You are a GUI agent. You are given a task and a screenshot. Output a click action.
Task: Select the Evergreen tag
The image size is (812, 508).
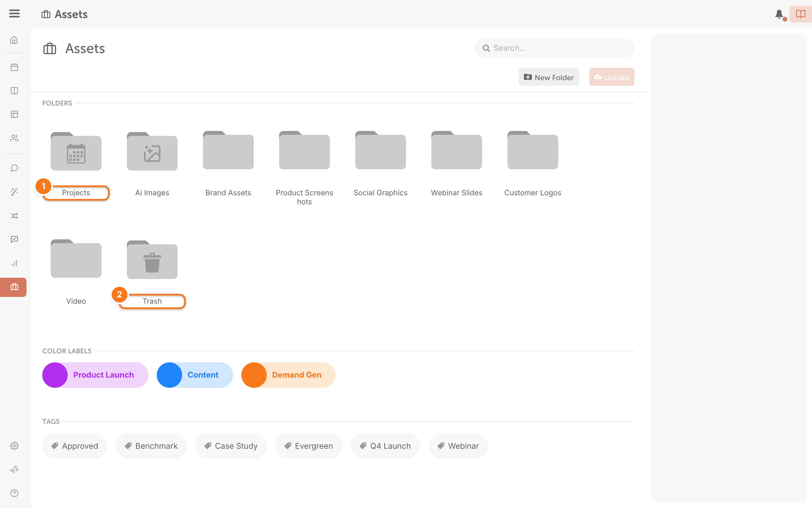[x=308, y=446]
